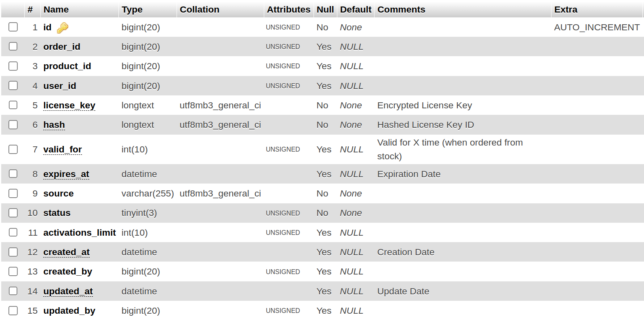Click the Name column header
The image size is (644, 323).
click(56, 9)
